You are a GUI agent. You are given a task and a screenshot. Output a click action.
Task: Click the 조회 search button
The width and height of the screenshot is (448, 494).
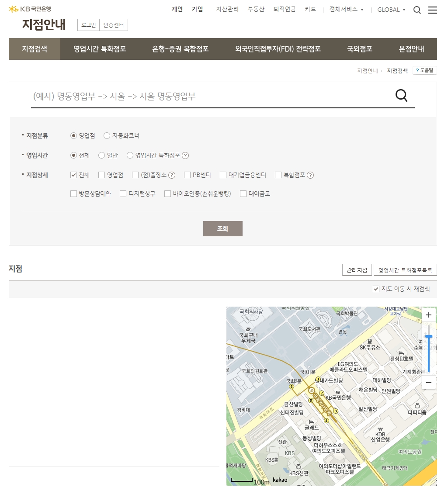(x=222, y=229)
